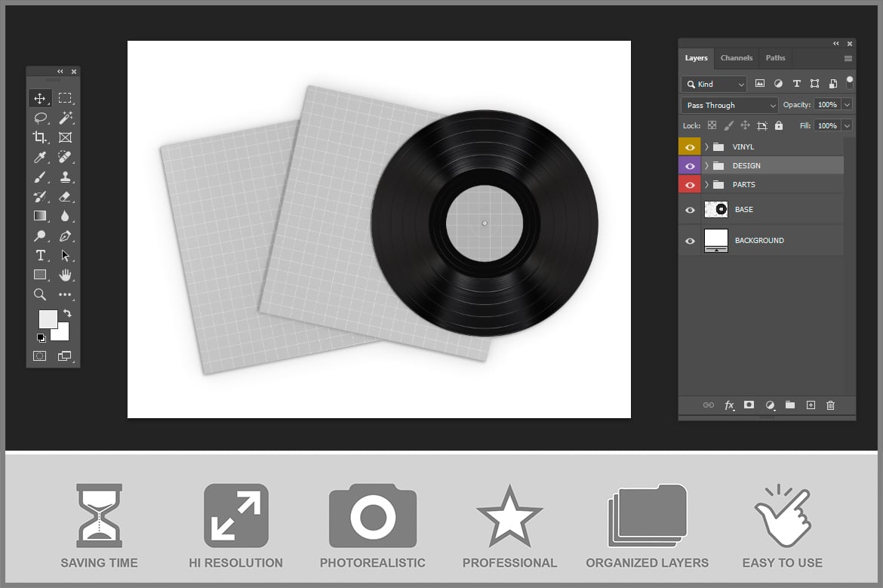Select the Path Selection tool
The width and height of the screenshot is (883, 588).
66,255
